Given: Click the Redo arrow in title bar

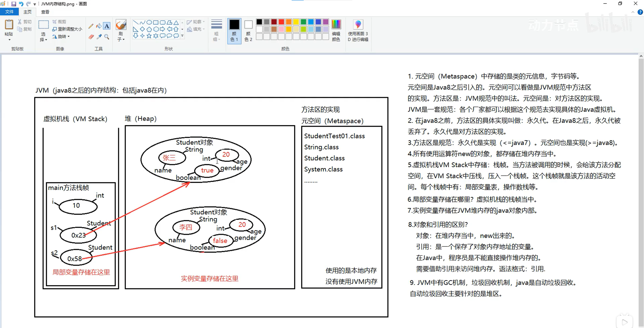Looking at the screenshot, I should [28, 4].
